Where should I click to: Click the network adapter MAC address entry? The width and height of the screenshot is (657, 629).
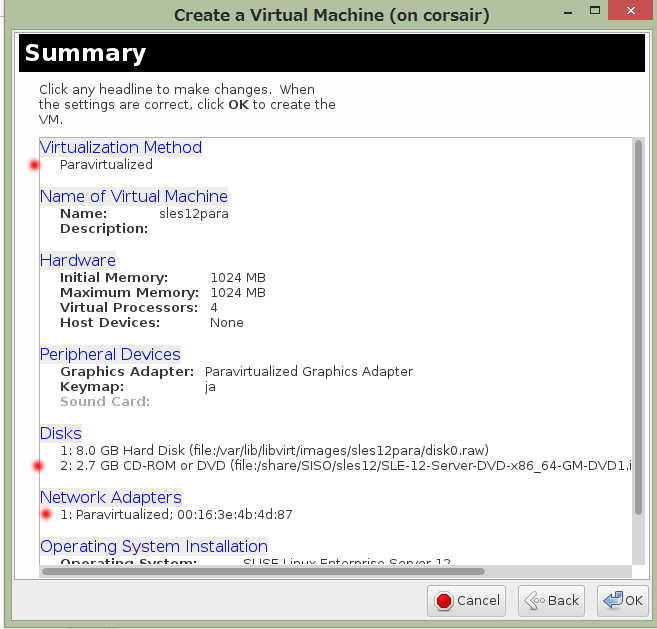coord(176,515)
